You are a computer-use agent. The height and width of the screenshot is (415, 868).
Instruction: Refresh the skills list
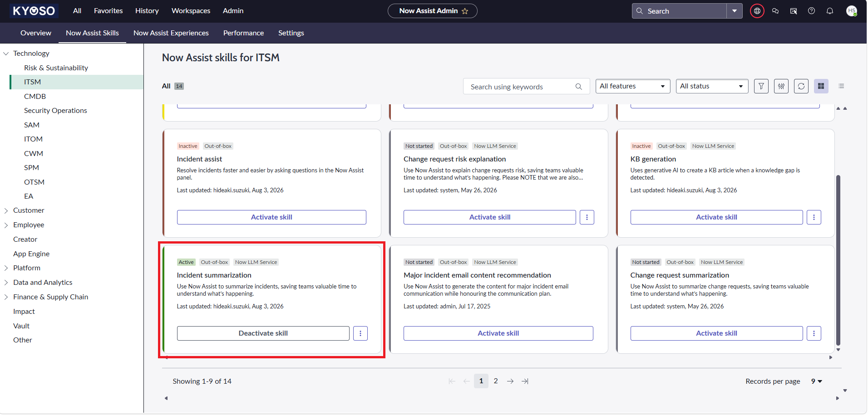point(801,86)
